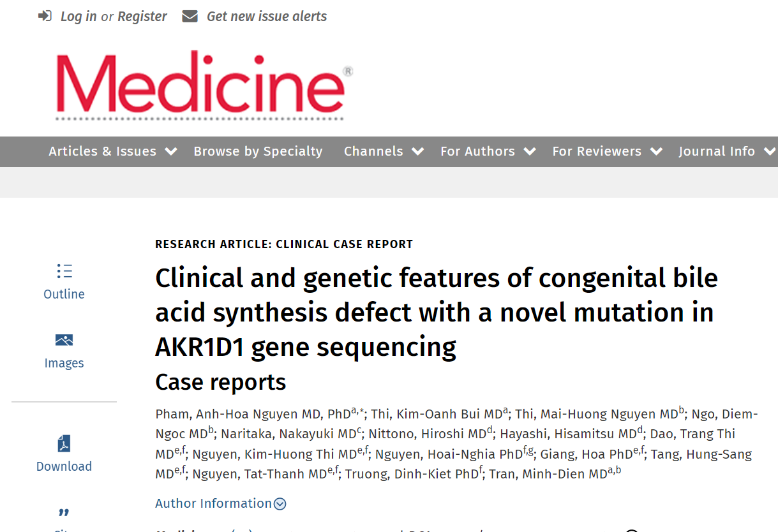Click Get new issue alerts

tap(267, 16)
